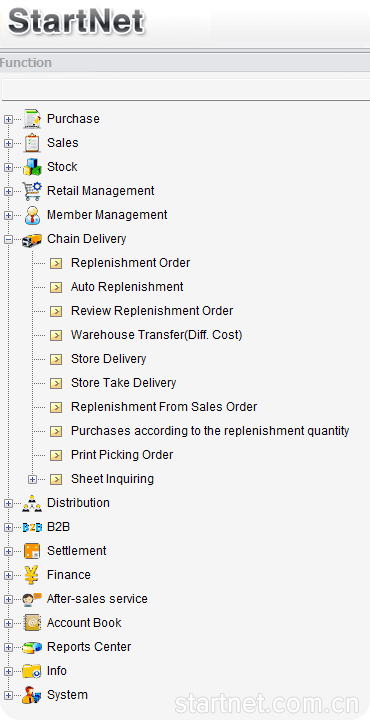Expand the Settlement tree node
The image size is (370, 720).
coord(8,551)
